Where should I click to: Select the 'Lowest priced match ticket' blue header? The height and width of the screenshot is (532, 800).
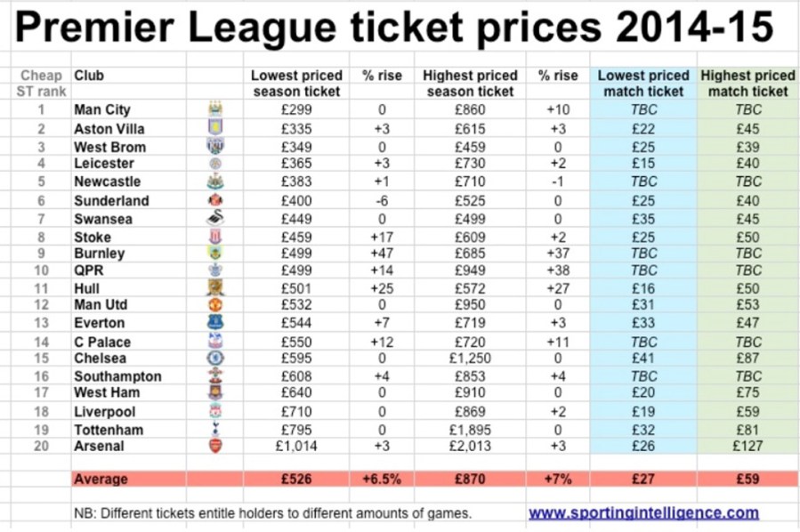pyautogui.click(x=643, y=84)
